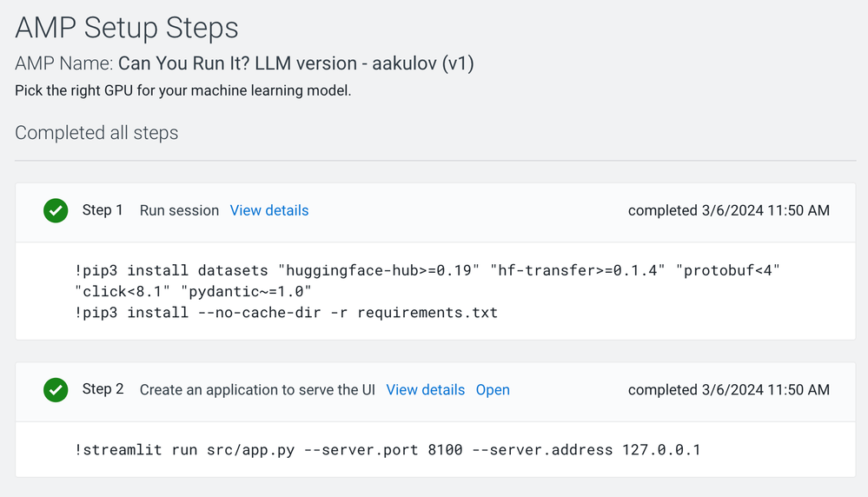
Task: Click the green checkmark icon for Step 2
Action: pyautogui.click(x=56, y=389)
